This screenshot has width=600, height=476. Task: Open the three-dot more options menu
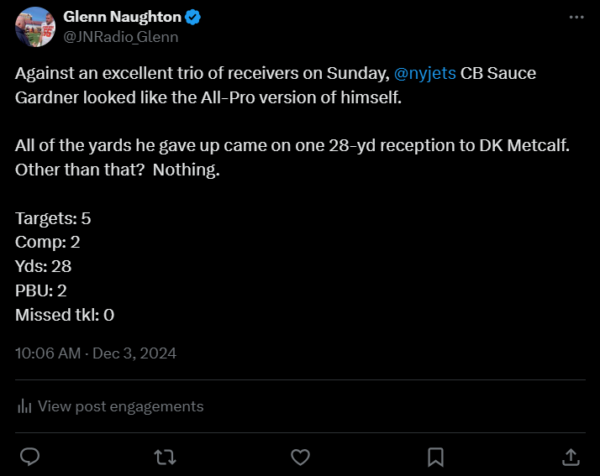575,18
